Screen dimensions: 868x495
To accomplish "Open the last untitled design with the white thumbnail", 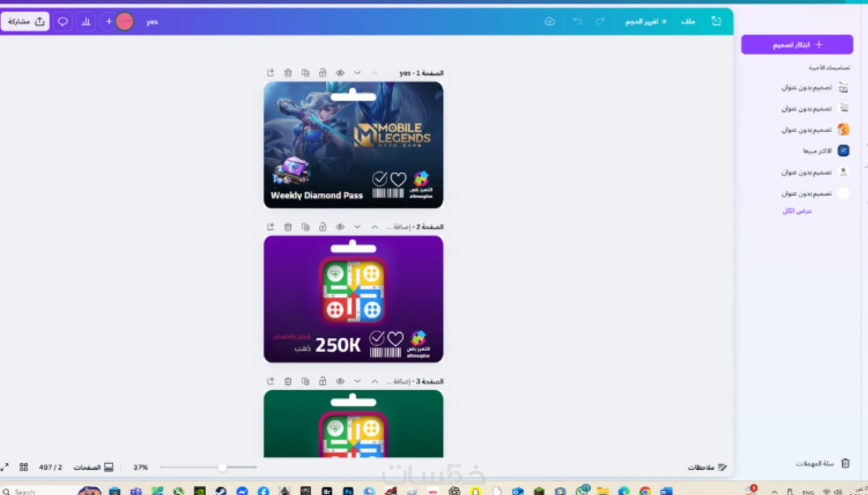I will coord(814,193).
